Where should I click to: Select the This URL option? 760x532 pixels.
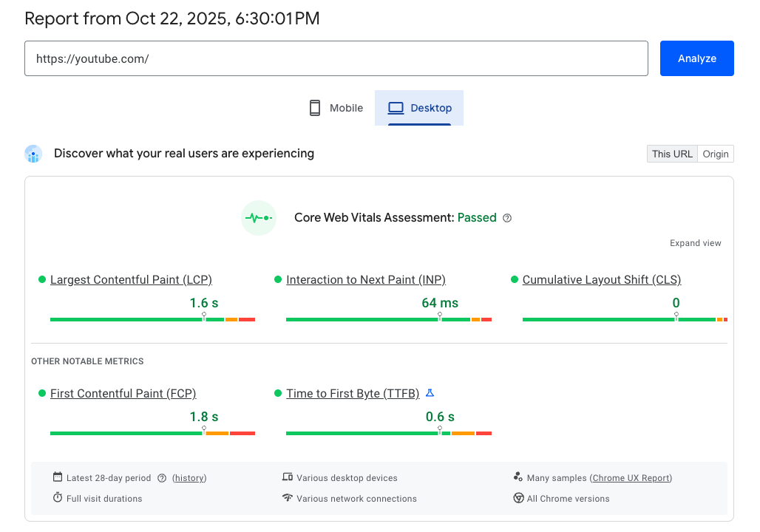click(671, 154)
